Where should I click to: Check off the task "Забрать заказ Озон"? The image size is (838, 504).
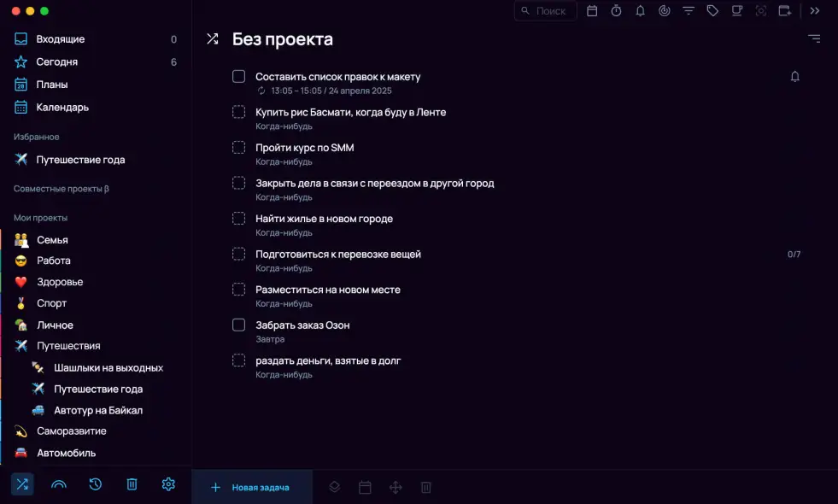238,325
